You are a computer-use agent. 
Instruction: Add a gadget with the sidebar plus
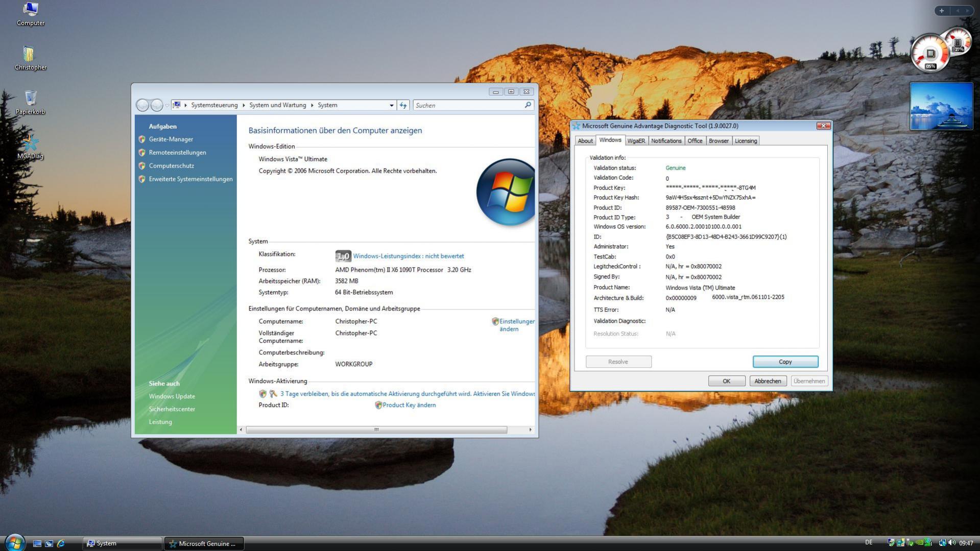[x=942, y=11]
